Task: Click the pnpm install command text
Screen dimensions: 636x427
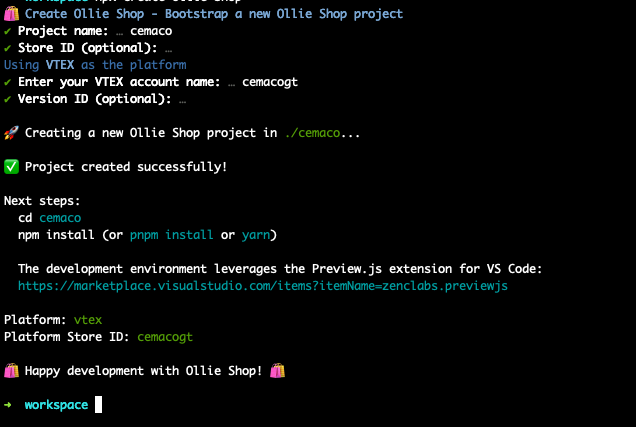Action: [x=172, y=235]
